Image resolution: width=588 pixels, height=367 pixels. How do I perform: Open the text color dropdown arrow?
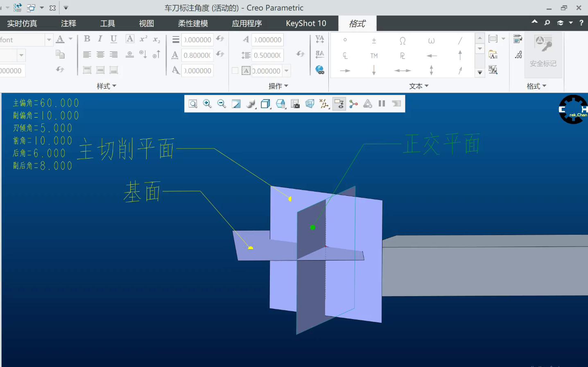(70, 39)
